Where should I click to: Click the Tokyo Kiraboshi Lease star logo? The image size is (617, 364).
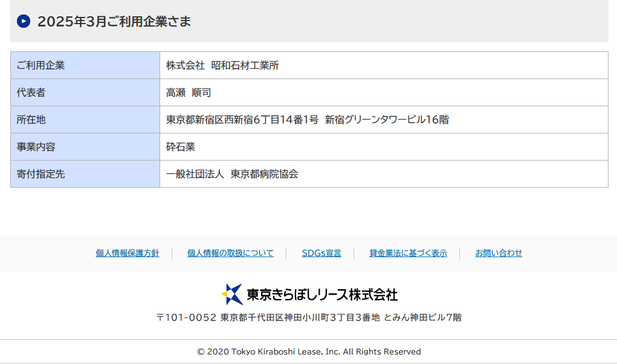[x=232, y=295]
